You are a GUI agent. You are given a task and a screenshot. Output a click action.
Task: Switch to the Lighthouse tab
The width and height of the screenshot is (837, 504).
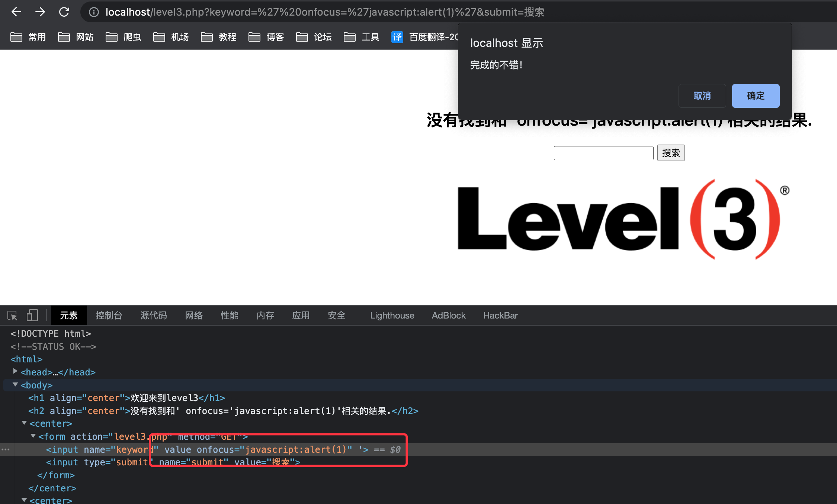(392, 316)
